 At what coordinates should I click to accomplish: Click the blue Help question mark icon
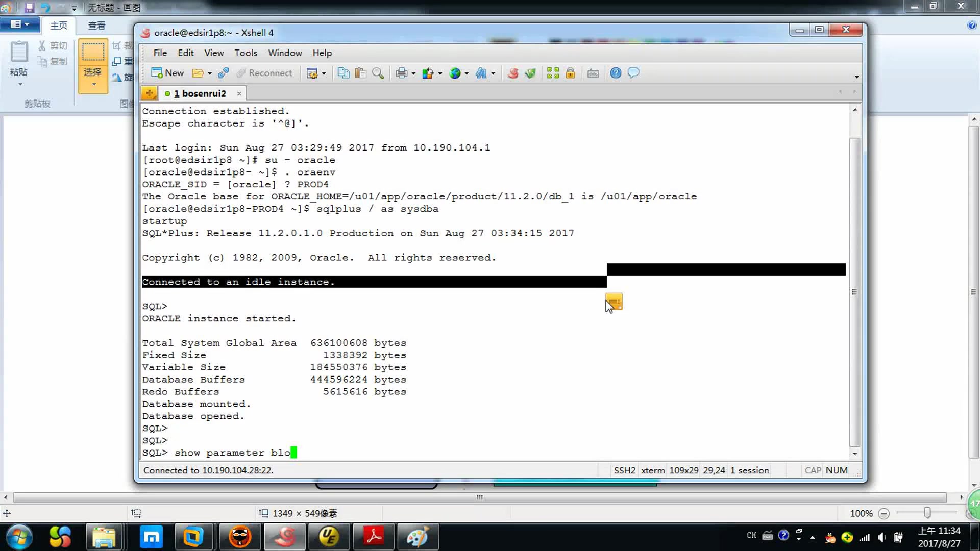point(616,73)
